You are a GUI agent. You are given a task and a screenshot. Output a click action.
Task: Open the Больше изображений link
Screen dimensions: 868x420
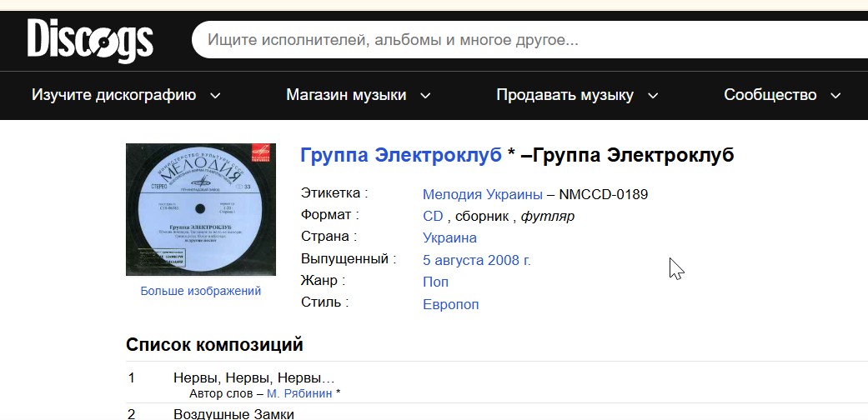tap(200, 291)
